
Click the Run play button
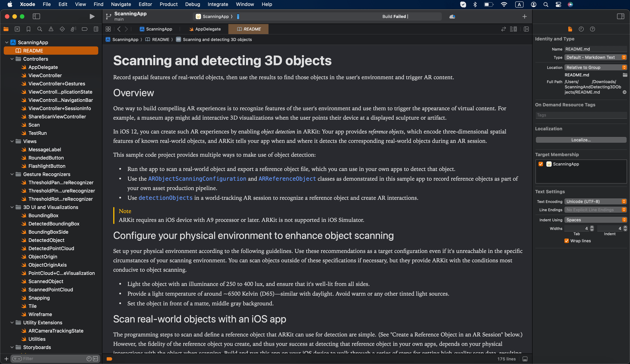[92, 16]
